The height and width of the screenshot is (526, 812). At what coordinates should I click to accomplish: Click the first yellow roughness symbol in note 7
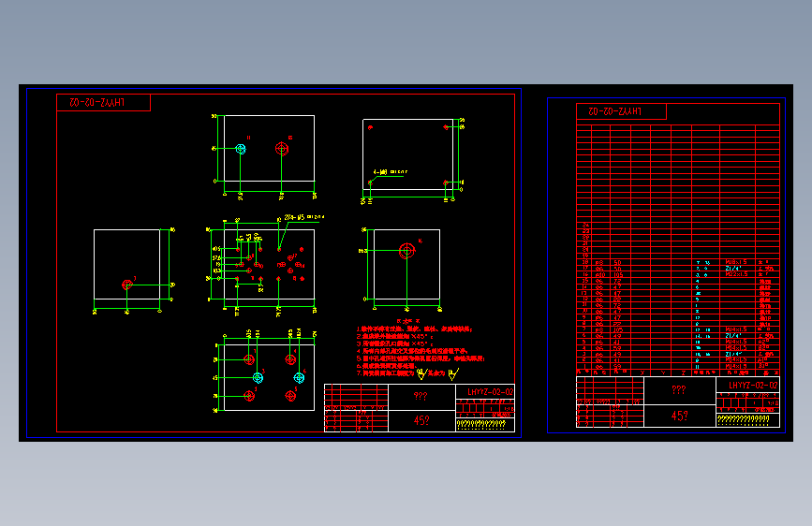[421, 373]
